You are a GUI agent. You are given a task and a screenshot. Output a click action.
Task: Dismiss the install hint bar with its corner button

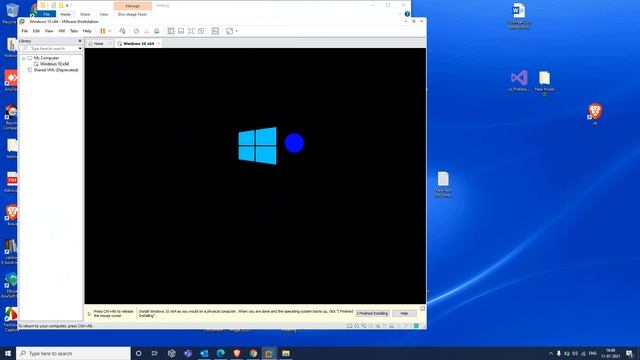click(422, 309)
